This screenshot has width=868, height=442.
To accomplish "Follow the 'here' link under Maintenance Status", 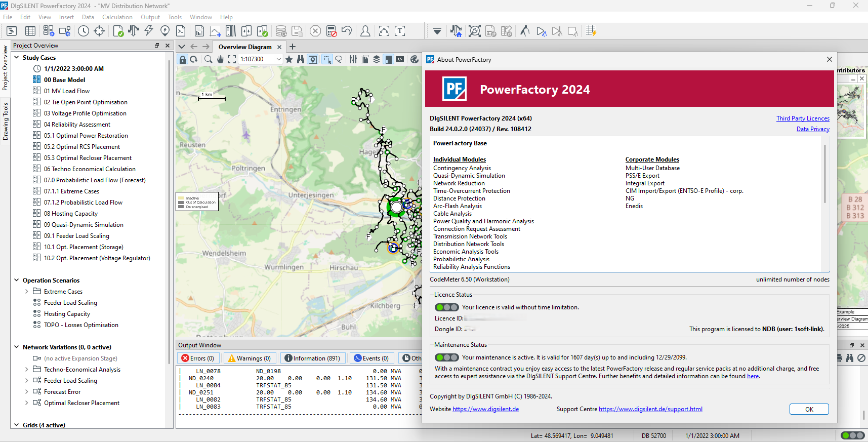I will (x=753, y=376).
